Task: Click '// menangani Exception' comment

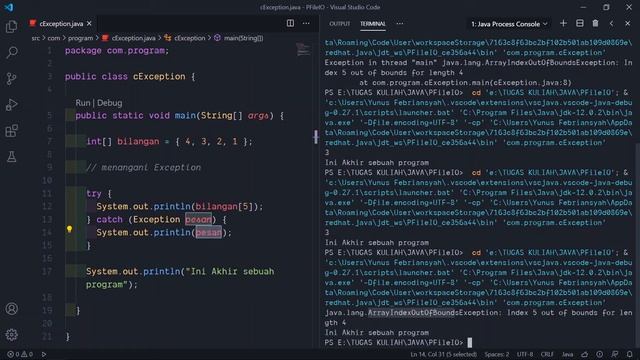Action: pyautogui.click(x=143, y=167)
